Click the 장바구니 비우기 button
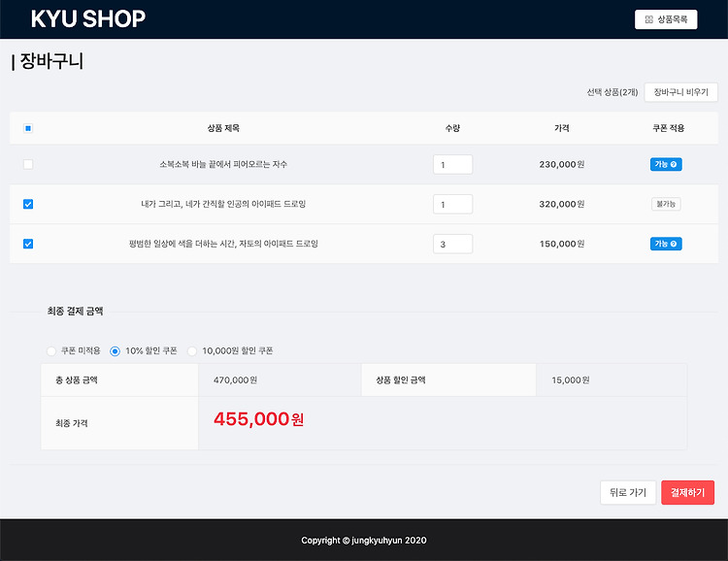Image resolution: width=728 pixels, height=561 pixels. pos(681,92)
